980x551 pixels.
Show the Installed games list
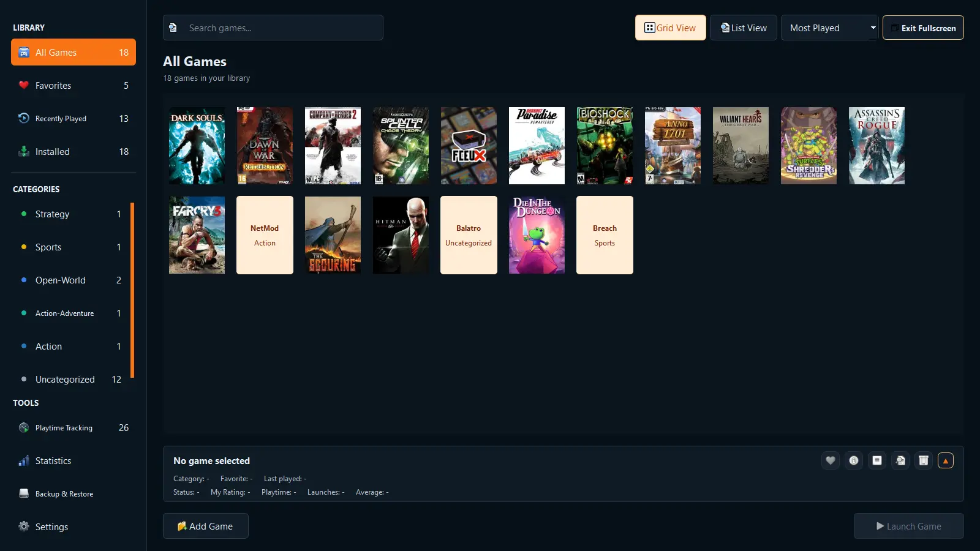click(x=73, y=152)
